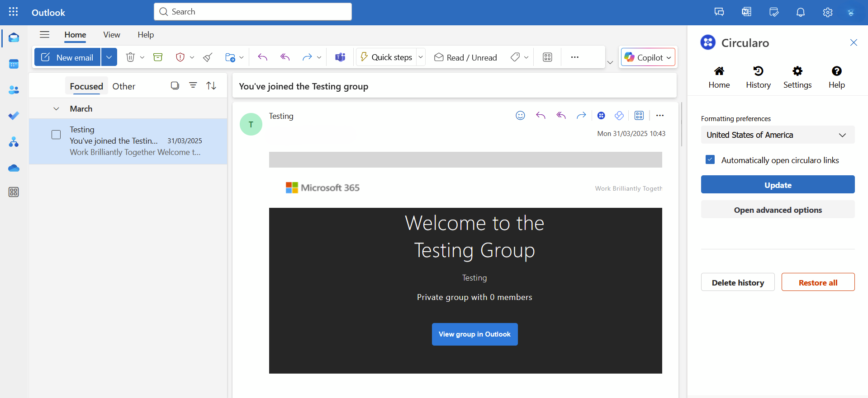The width and height of the screenshot is (868, 398).
Task: Click the Sweep broom icon
Action: tap(208, 57)
